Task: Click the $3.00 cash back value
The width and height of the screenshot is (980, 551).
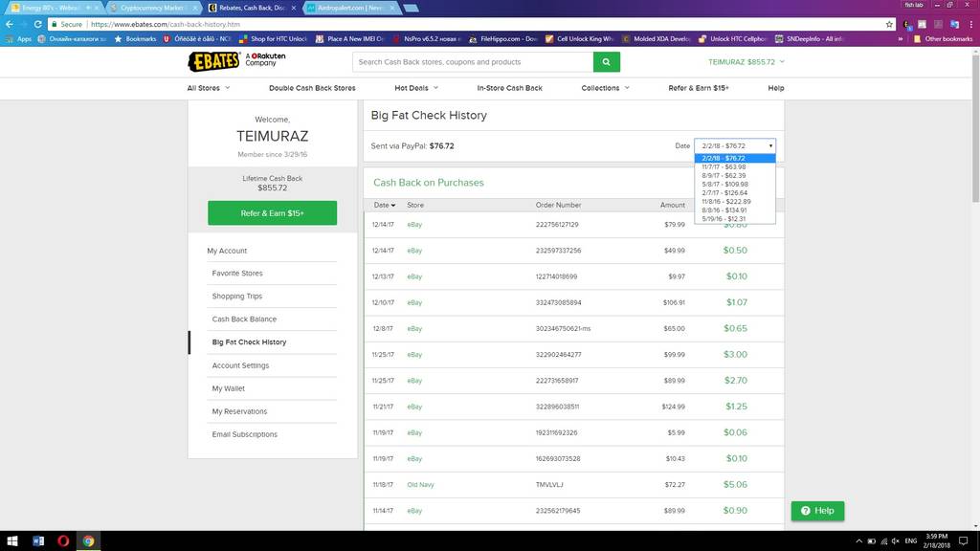Action: pyautogui.click(x=735, y=354)
